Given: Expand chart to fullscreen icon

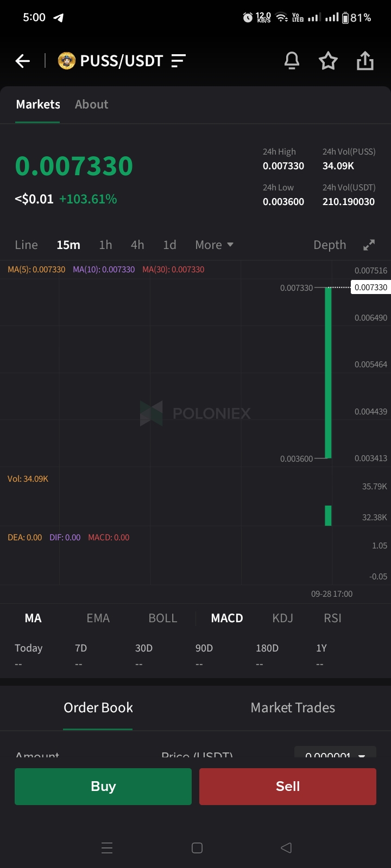Looking at the screenshot, I should pos(369,245).
